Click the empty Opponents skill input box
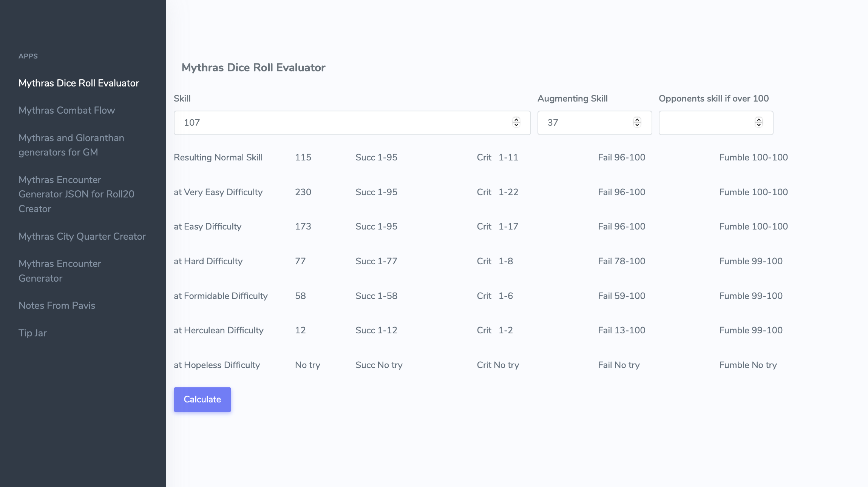Image resolution: width=868 pixels, height=487 pixels. [706, 123]
